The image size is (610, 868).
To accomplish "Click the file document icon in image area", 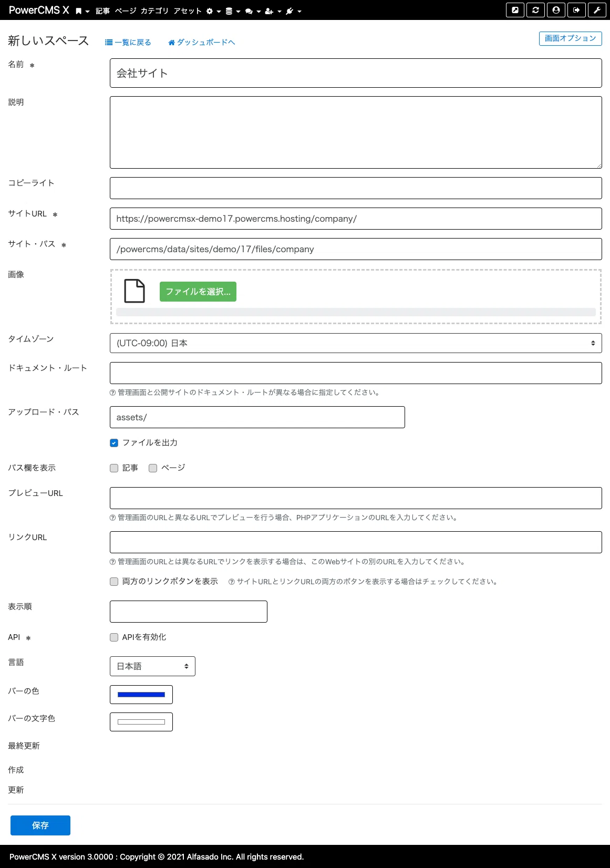I will 134,291.
